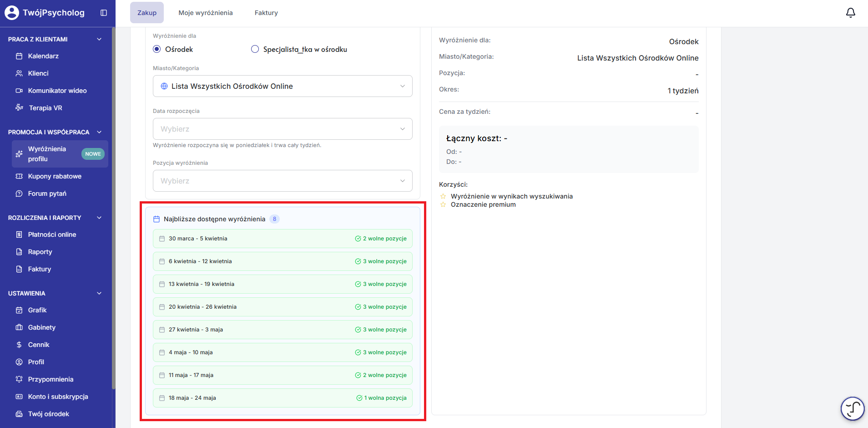The width and height of the screenshot is (868, 428).
Task: Click the sidebar vertical scrollbar
Action: (113, 209)
